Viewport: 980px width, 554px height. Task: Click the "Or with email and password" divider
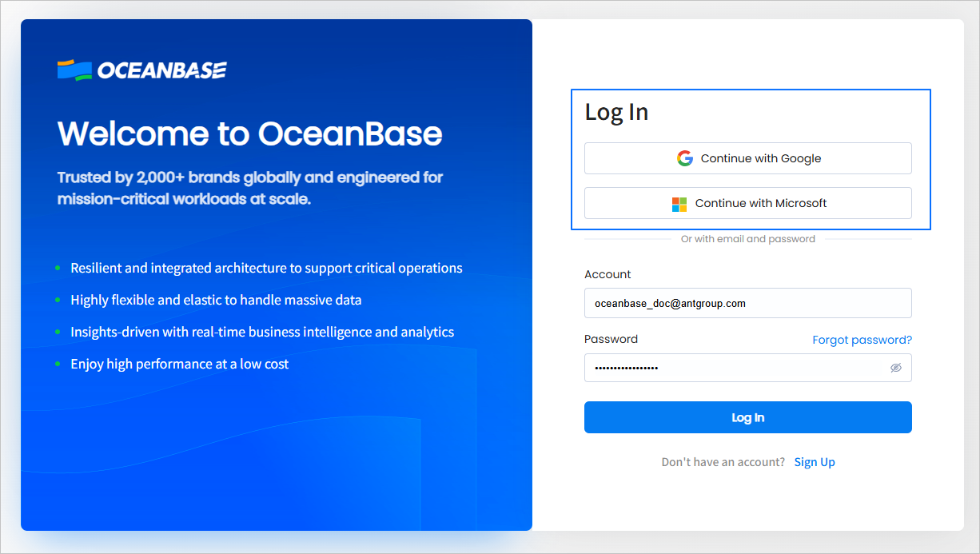(747, 239)
